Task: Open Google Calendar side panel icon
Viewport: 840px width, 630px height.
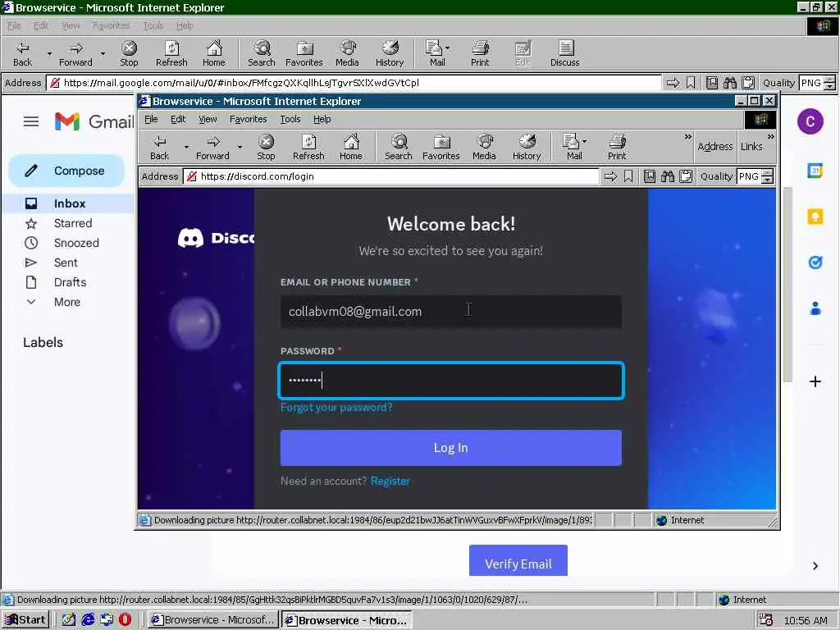Action: (x=815, y=171)
